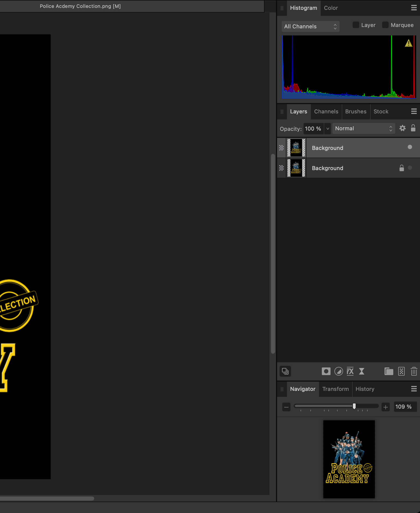420x513 pixels.
Task: Open the All Channels dropdown
Action: (x=310, y=26)
